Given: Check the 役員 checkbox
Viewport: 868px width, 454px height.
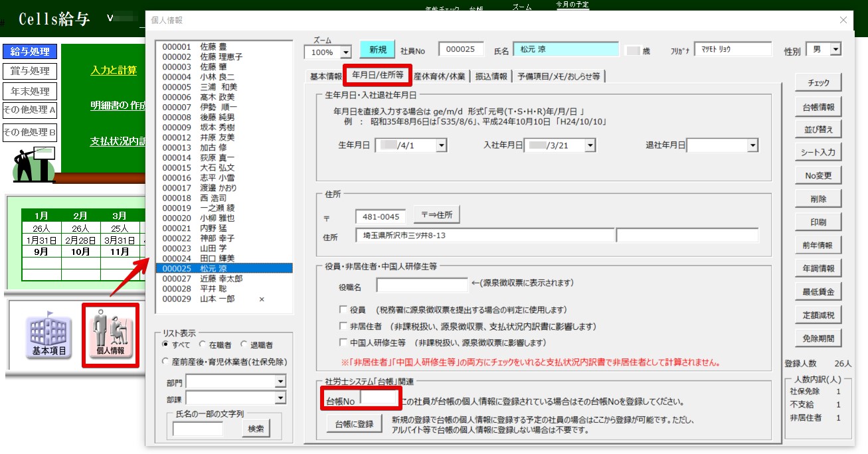Looking at the screenshot, I should 343,310.
